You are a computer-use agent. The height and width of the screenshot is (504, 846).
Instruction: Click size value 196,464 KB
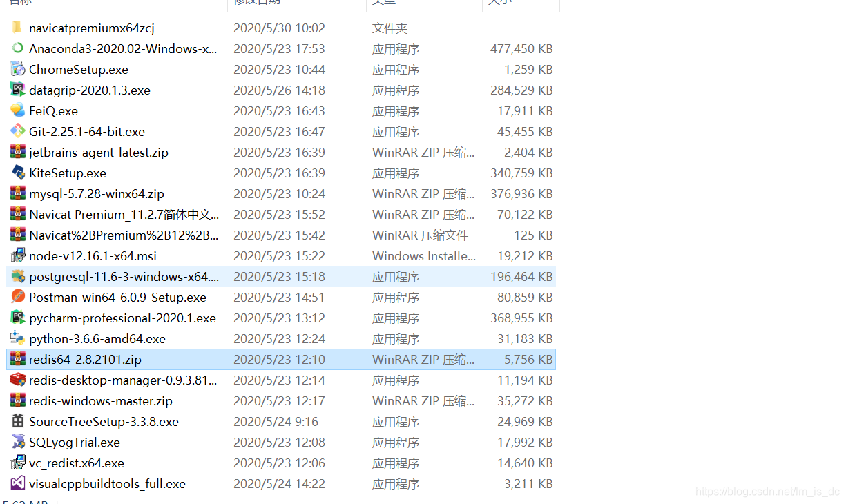coord(521,277)
